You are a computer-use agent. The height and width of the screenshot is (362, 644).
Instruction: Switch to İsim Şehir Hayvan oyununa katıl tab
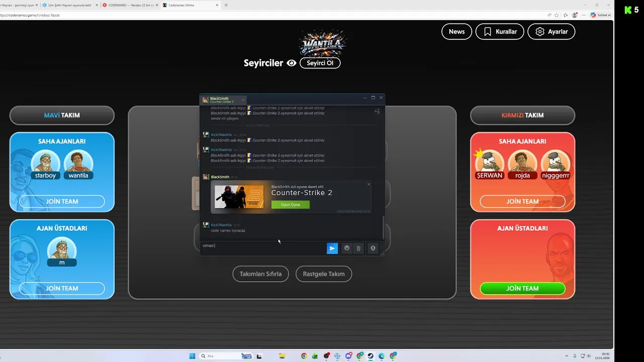(x=70, y=5)
